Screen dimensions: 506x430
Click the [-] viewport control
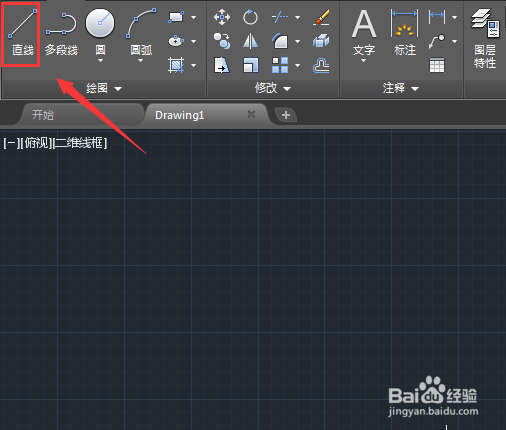pos(11,143)
